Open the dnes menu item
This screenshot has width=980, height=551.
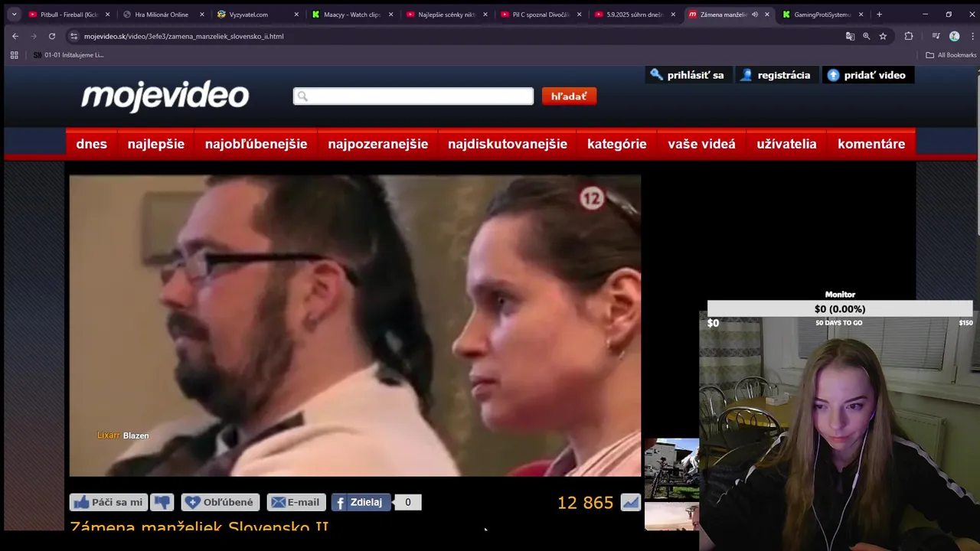coord(92,144)
